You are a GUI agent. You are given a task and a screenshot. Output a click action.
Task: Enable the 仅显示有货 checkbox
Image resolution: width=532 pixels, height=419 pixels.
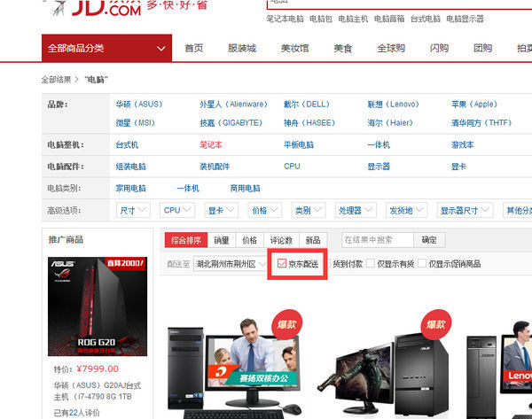pyautogui.click(x=371, y=263)
